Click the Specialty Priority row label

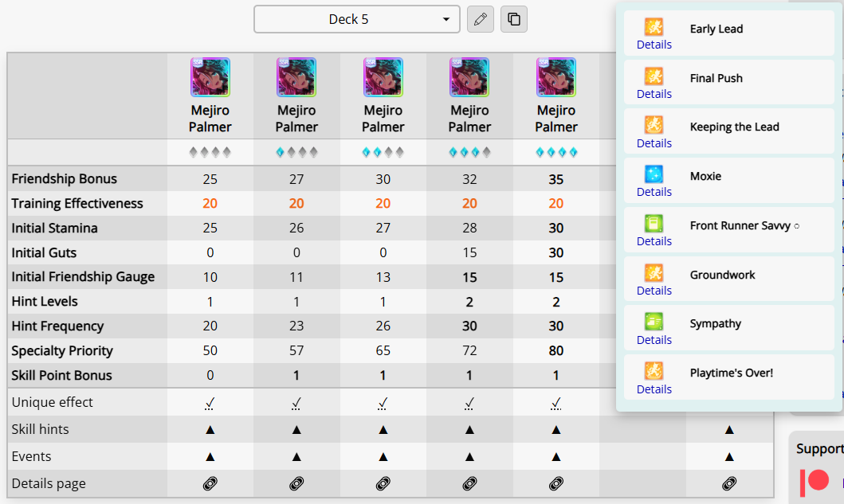pyautogui.click(x=62, y=350)
